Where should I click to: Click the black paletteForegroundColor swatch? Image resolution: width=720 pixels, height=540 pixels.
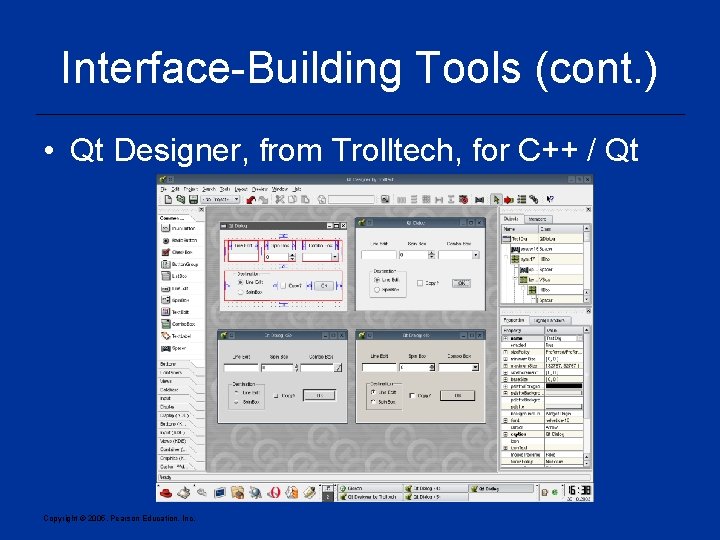pyautogui.click(x=563, y=386)
